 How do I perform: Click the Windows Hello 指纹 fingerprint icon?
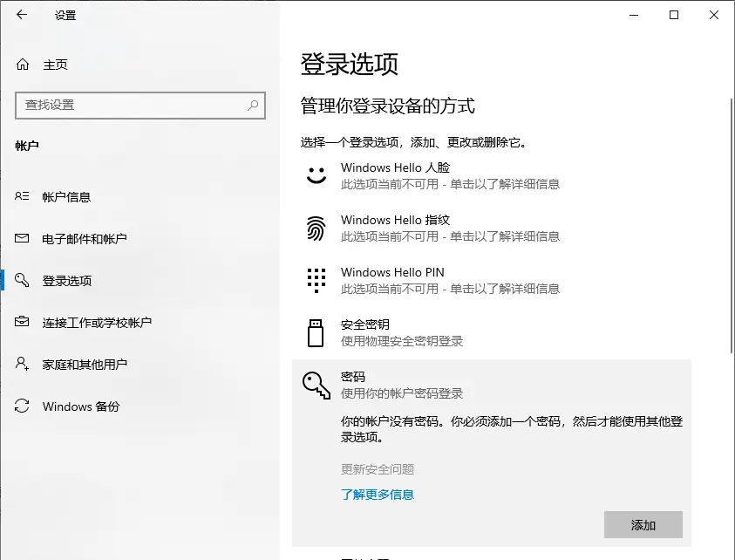(316, 229)
